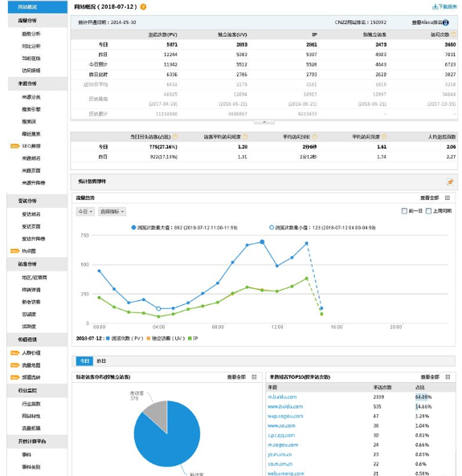Image resolution: width=462 pixels, height=476 pixels.
Task: Collapse the 价值透视 sidebar section
Action: click(x=37, y=340)
